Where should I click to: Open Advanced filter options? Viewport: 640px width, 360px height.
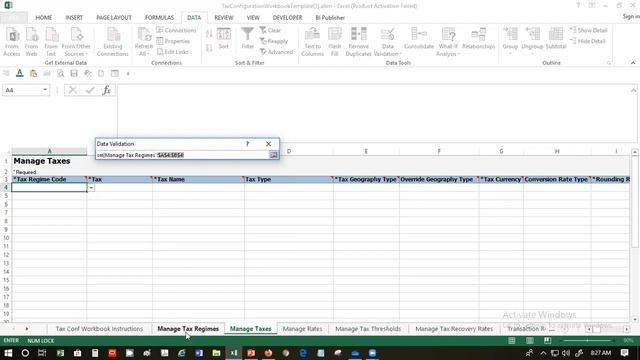pos(276,52)
